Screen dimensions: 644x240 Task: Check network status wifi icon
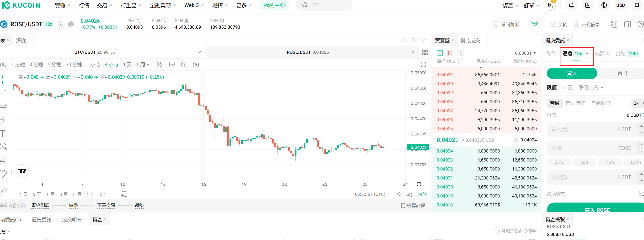click(534, 24)
